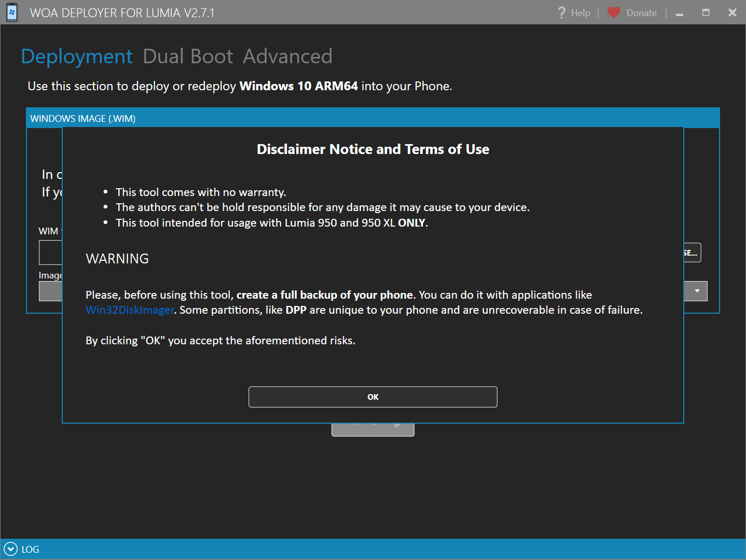Open the Donate link
This screenshot has width=746, height=560.
641,13
